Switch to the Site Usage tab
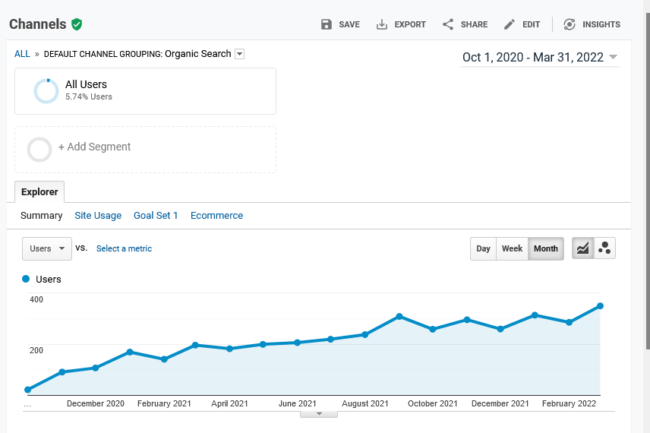Image resolution: width=650 pixels, height=433 pixels. [x=98, y=215]
